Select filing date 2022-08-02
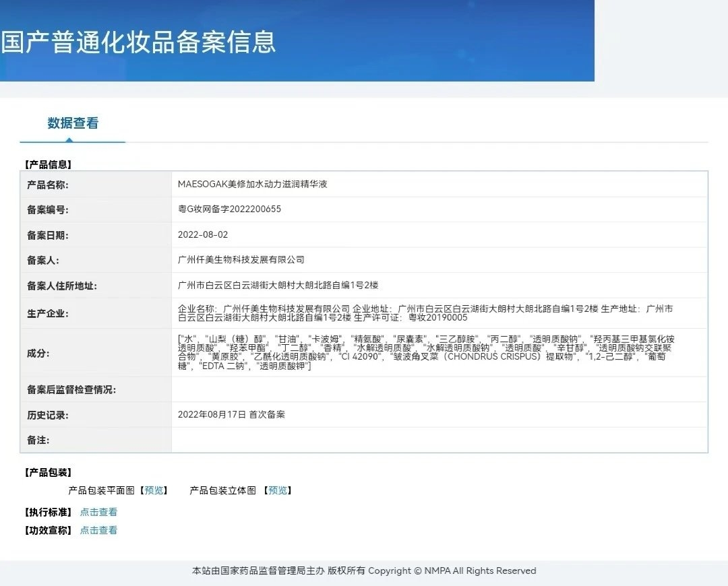The image size is (728, 586). [x=203, y=235]
